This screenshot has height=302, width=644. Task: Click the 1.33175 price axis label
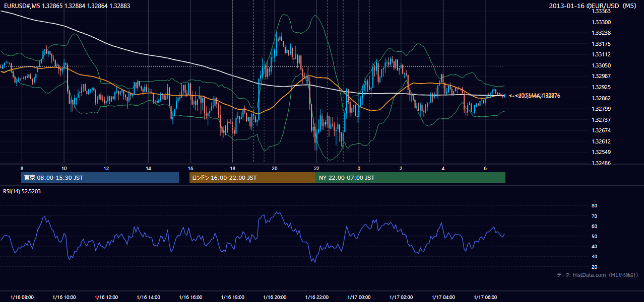point(601,44)
